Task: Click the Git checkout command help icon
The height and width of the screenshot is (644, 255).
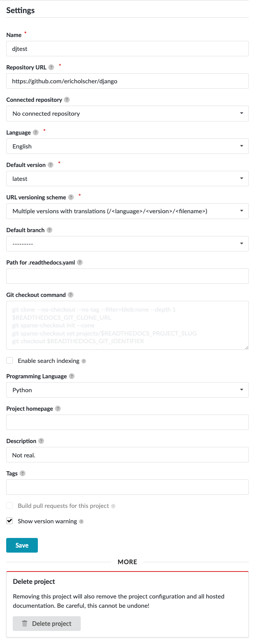Action: point(70,295)
